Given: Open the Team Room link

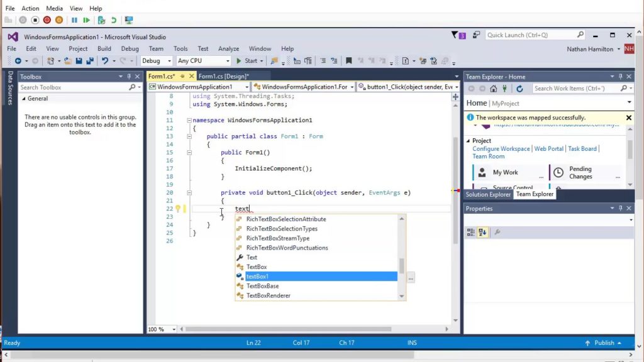Looking at the screenshot, I should [x=488, y=156].
